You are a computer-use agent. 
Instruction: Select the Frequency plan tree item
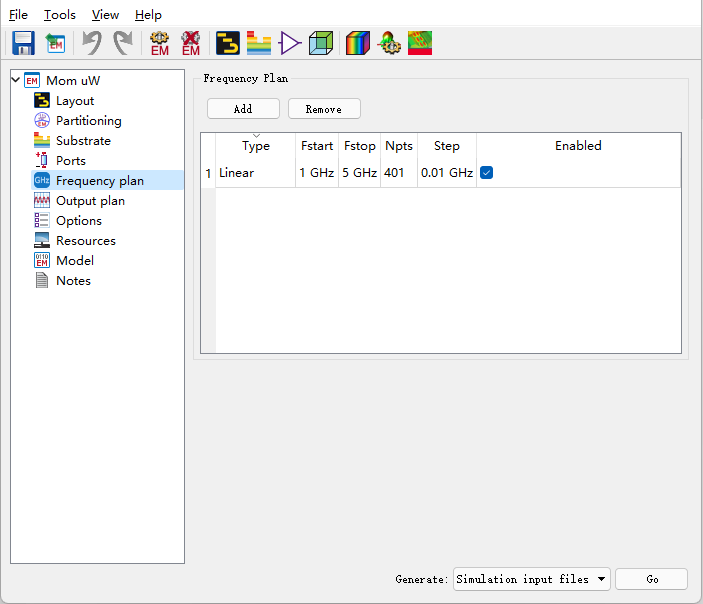click(x=107, y=180)
